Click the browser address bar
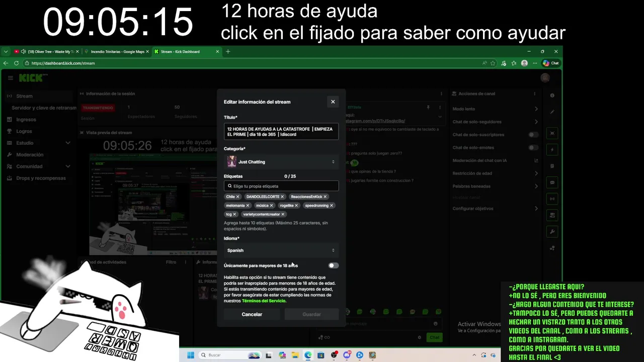 [252, 63]
